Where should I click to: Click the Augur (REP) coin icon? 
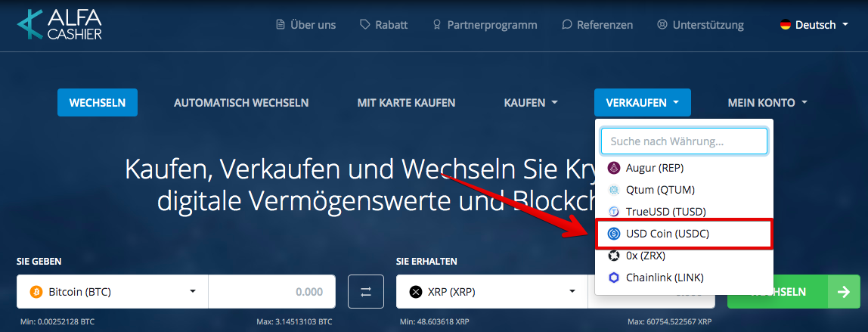613,168
